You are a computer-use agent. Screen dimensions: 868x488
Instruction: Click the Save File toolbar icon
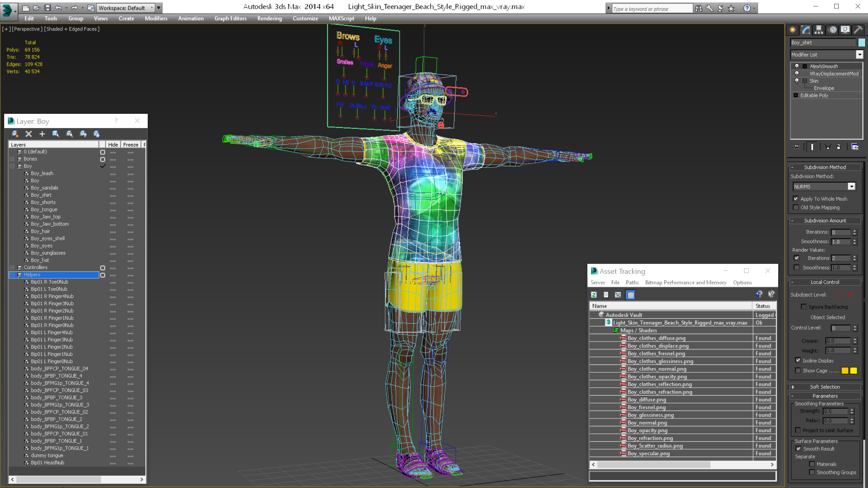(48, 8)
